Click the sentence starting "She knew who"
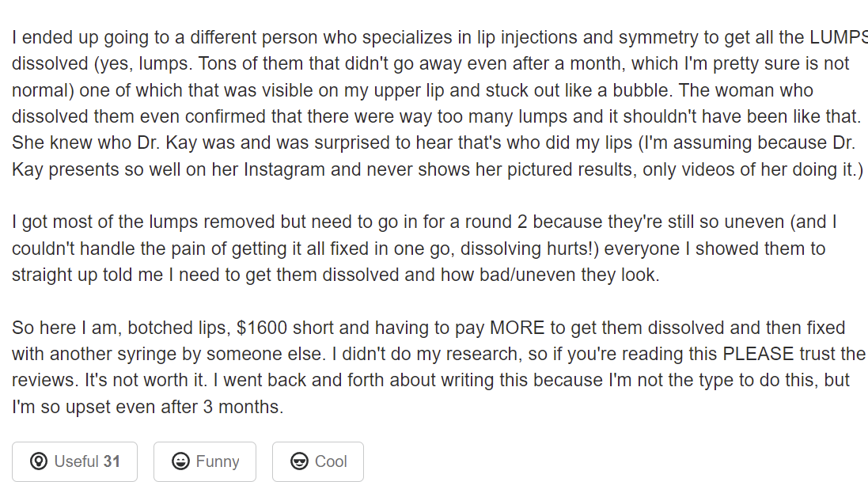Image resolution: width=868 pixels, height=482 pixels. pos(438,156)
